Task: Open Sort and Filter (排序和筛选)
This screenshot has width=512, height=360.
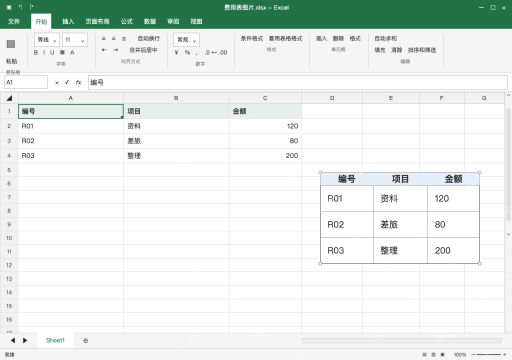Action: click(x=422, y=50)
